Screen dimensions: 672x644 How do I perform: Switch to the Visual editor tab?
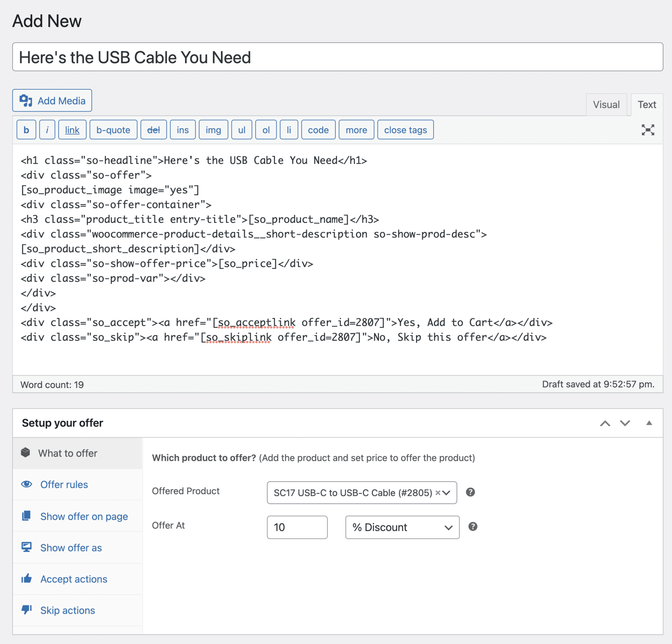[x=606, y=105]
